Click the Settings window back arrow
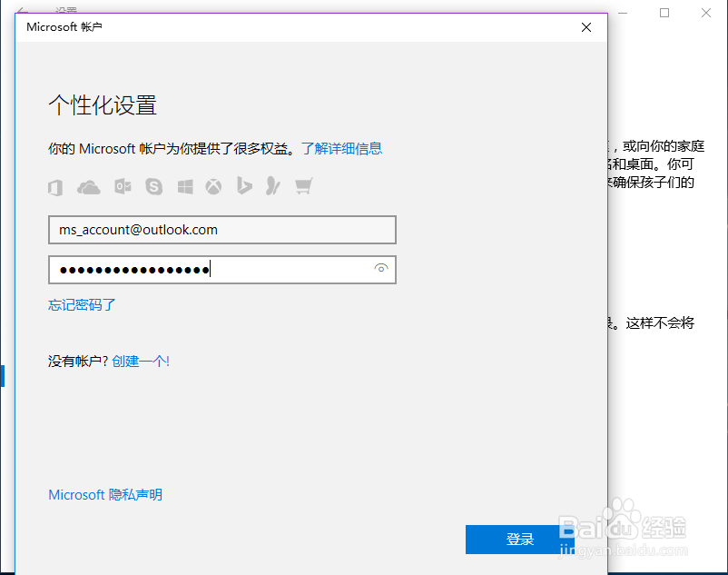This screenshot has height=575, width=728. pyautogui.click(x=22, y=9)
